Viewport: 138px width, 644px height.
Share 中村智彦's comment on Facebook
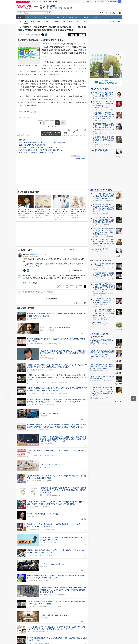point(28,270)
